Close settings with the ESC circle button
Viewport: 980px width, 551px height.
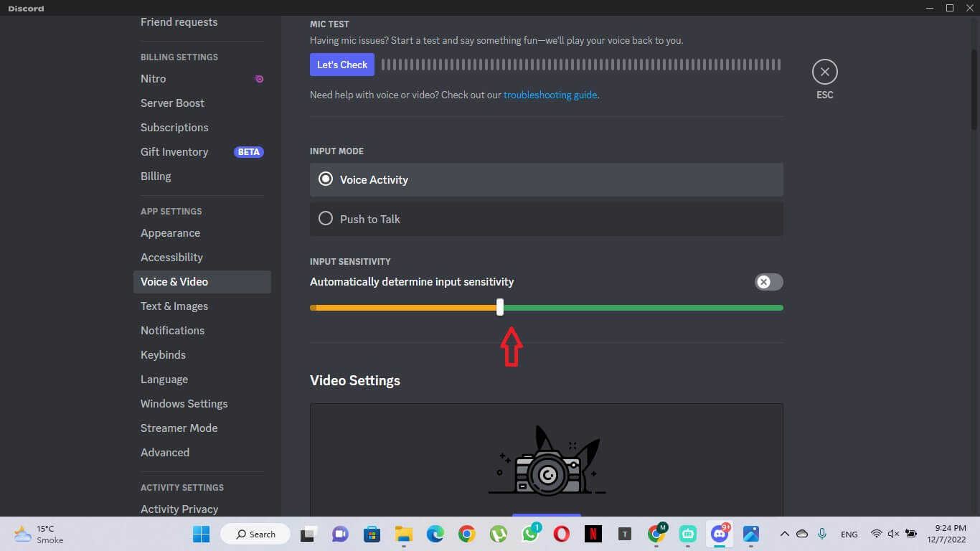pos(824,72)
